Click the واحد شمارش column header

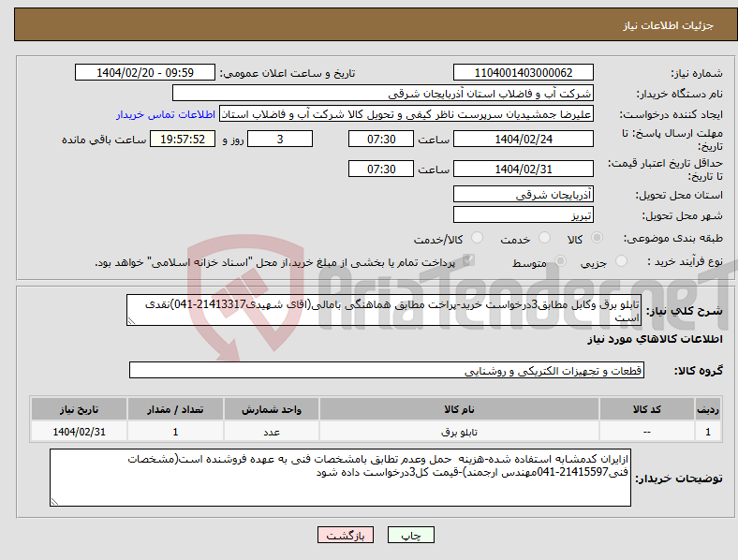[272, 409]
